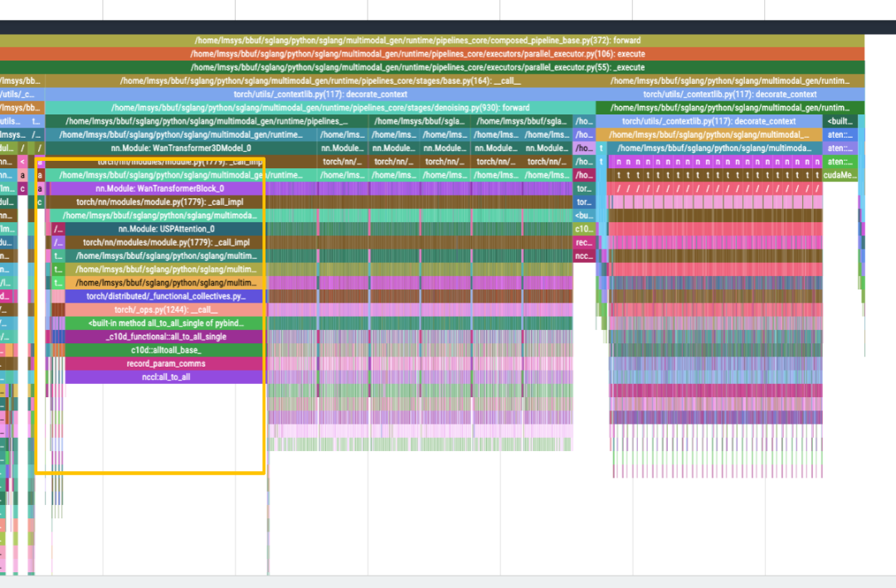Select the olive c10... slice right of main stack

pyautogui.click(x=584, y=229)
